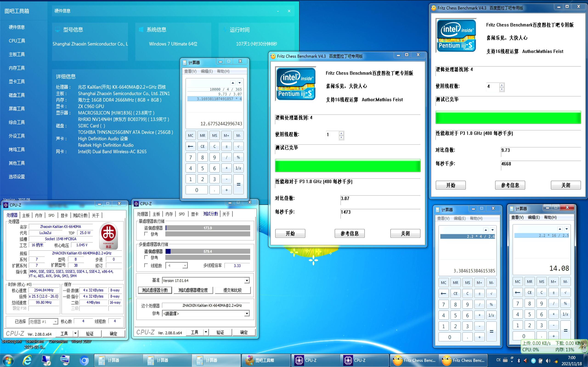This screenshot has width=588, height=367.
Task: Launch the Chromium taskbar icon
Action: tap(84, 360)
